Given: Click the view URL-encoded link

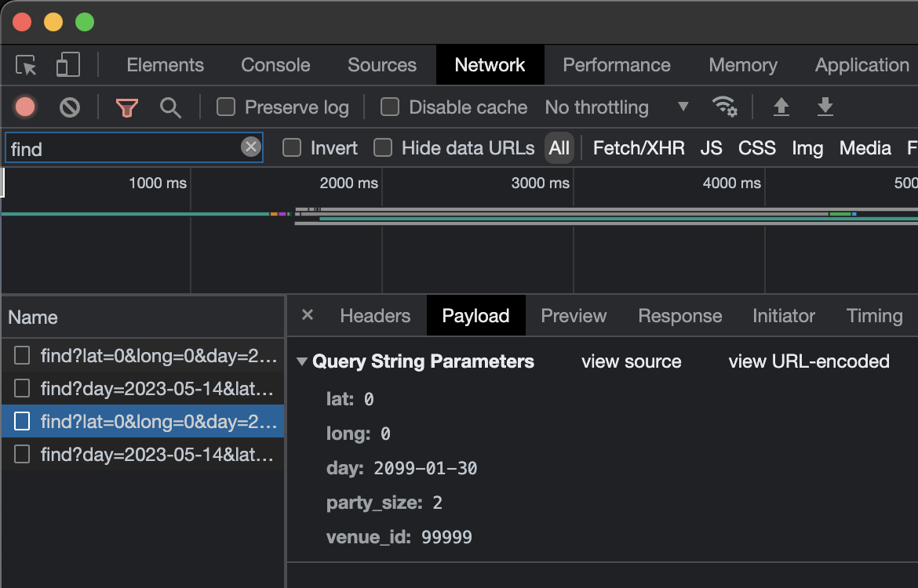Looking at the screenshot, I should 809,361.
